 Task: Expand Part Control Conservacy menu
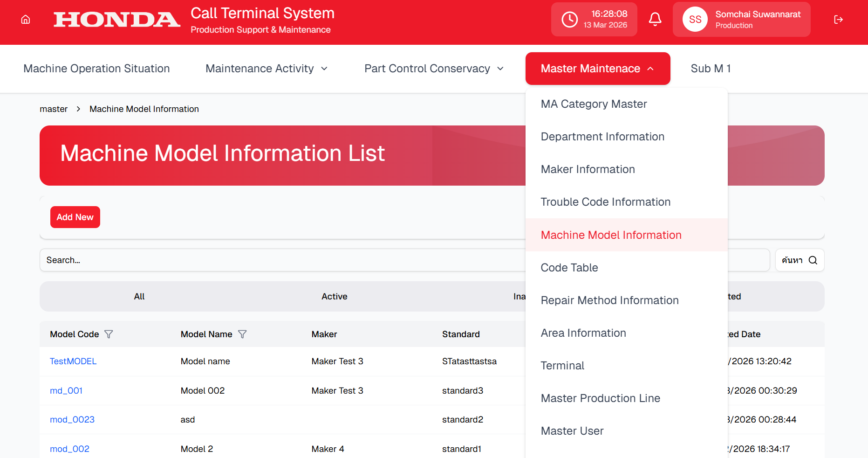[x=434, y=69]
